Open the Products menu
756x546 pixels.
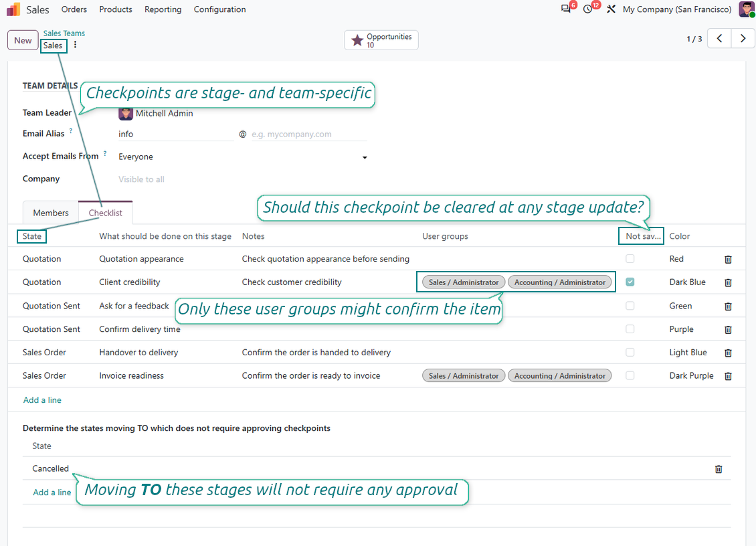coord(116,9)
